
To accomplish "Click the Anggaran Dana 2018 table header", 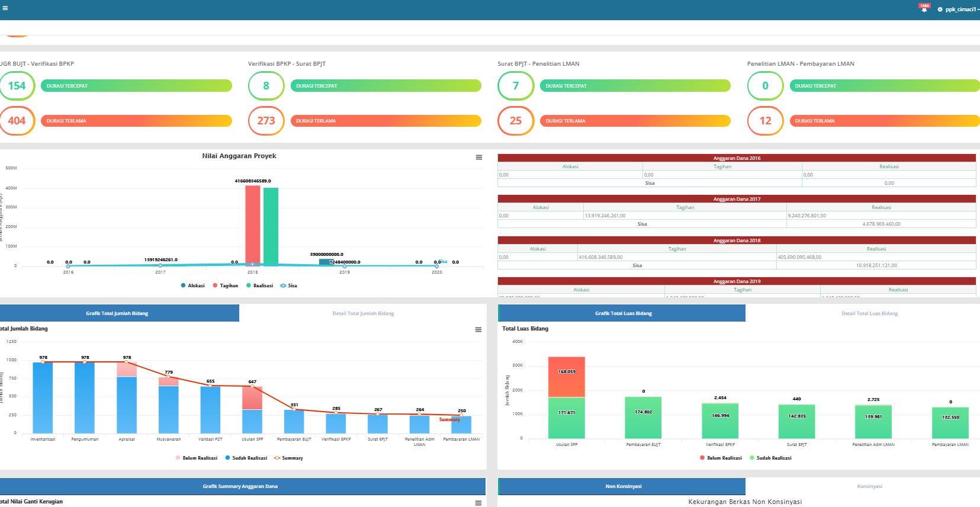I will pos(737,240).
